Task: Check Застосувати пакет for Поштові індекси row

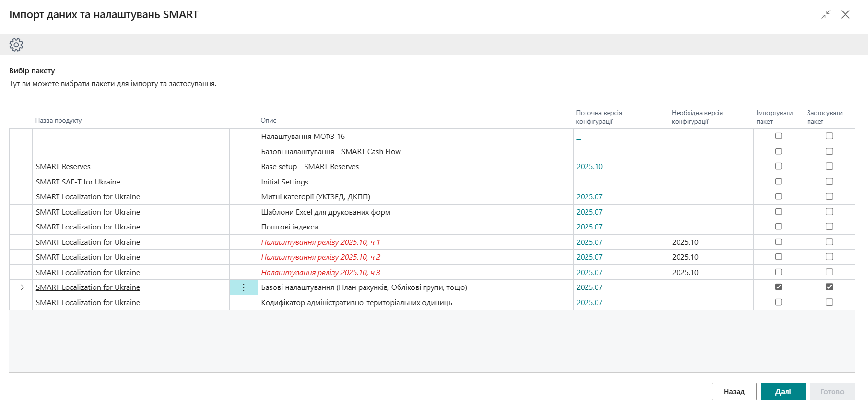Action: [829, 227]
